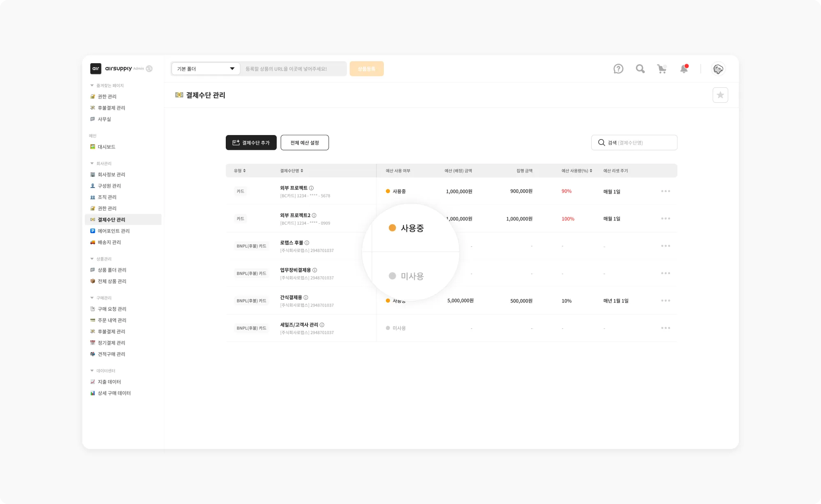The height and width of the screenshot is (504, 821).
Task: Open the 기본 폴더 dropdown
Action: point(206,69)
